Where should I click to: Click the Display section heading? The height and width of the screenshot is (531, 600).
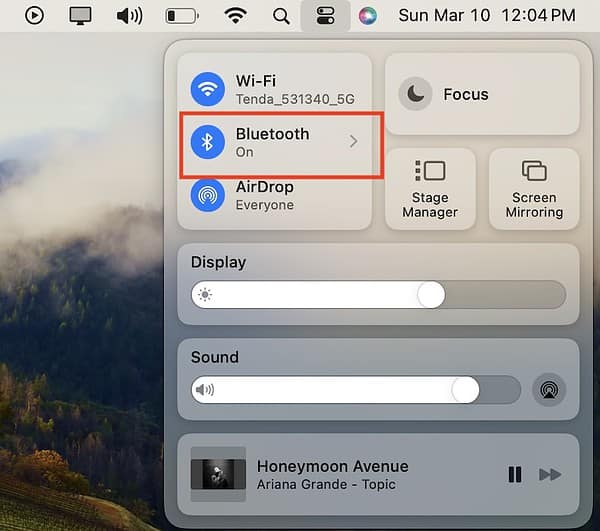point(218,262)
